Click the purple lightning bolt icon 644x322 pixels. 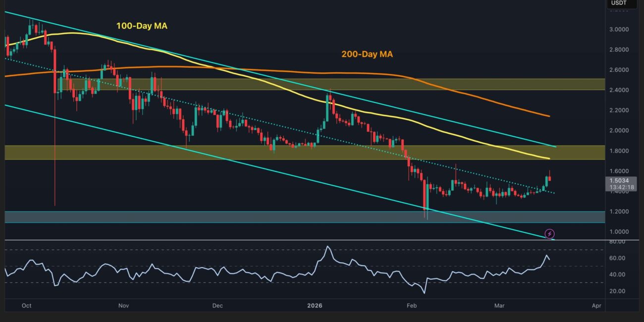(549, 233)
